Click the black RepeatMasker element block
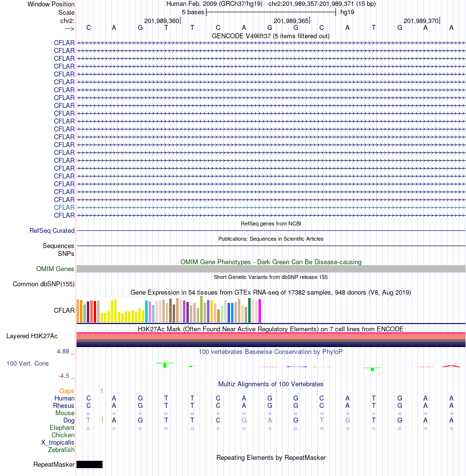Viewport: 466px width, 476px height. click(90, 464)
